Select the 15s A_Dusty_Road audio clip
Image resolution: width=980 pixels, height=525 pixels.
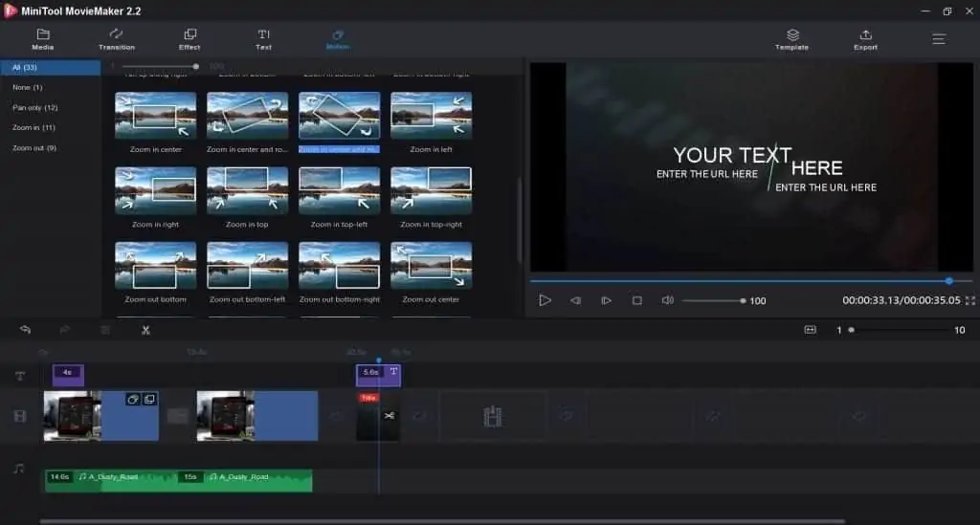(245, 481)
